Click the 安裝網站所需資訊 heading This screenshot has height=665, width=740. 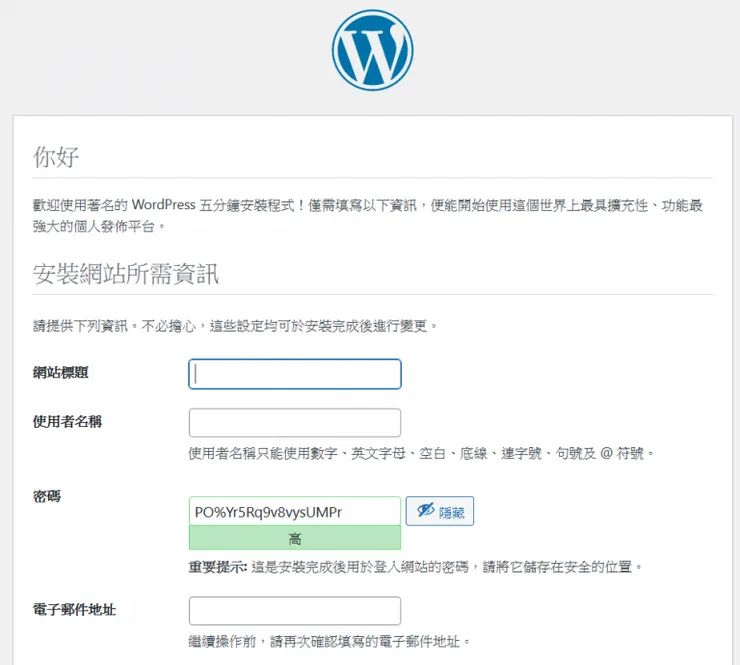[x=126, y=274]
